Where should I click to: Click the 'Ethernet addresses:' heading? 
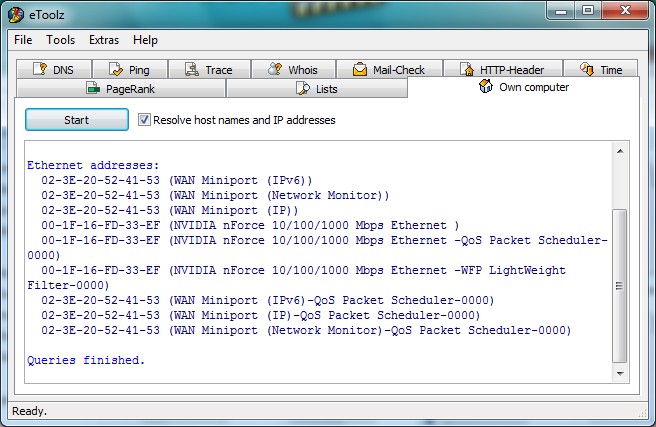(93, 165)
